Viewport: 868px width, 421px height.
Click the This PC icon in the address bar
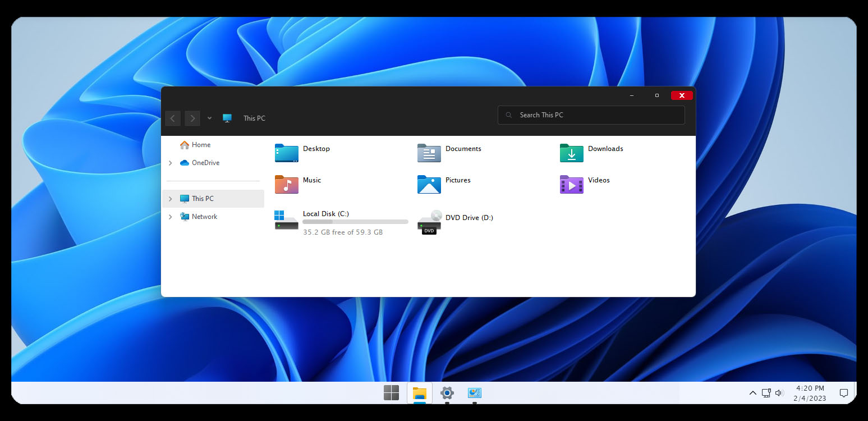click(227, 118)
